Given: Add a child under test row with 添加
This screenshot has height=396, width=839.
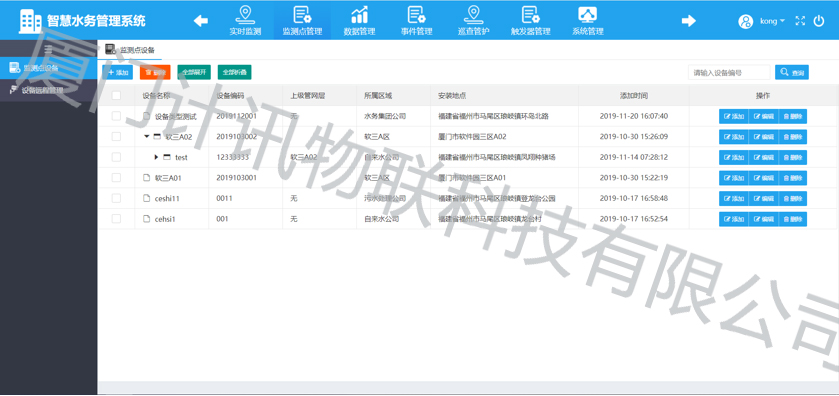Looking at the screenshot, I should point(734,157).
